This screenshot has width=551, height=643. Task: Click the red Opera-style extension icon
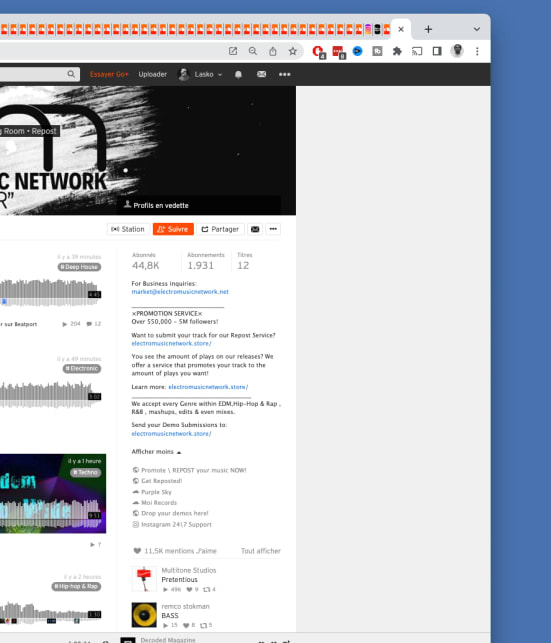pyautogui.click(x=318, y=52)
